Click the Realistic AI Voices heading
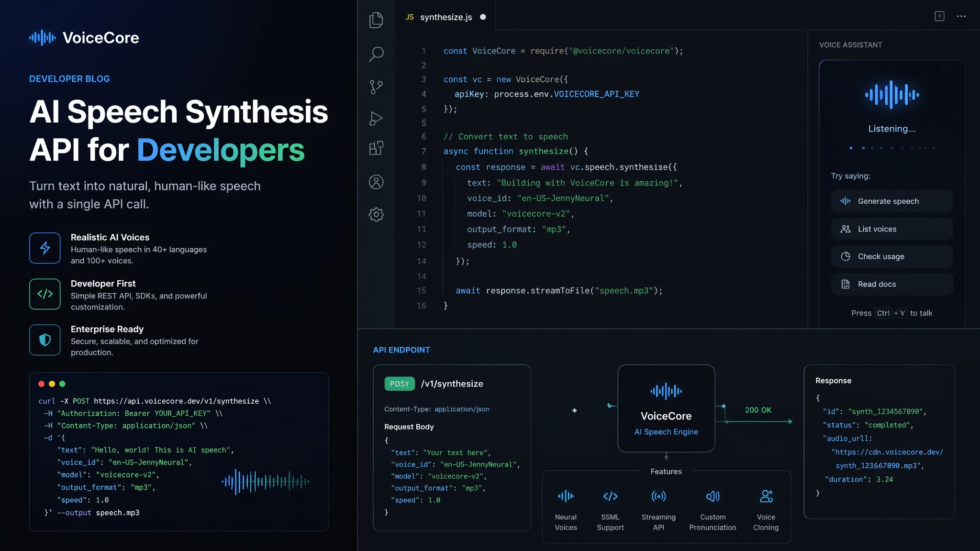The height and width of the screenshot is (551, 980). click(x=110, y=237)
